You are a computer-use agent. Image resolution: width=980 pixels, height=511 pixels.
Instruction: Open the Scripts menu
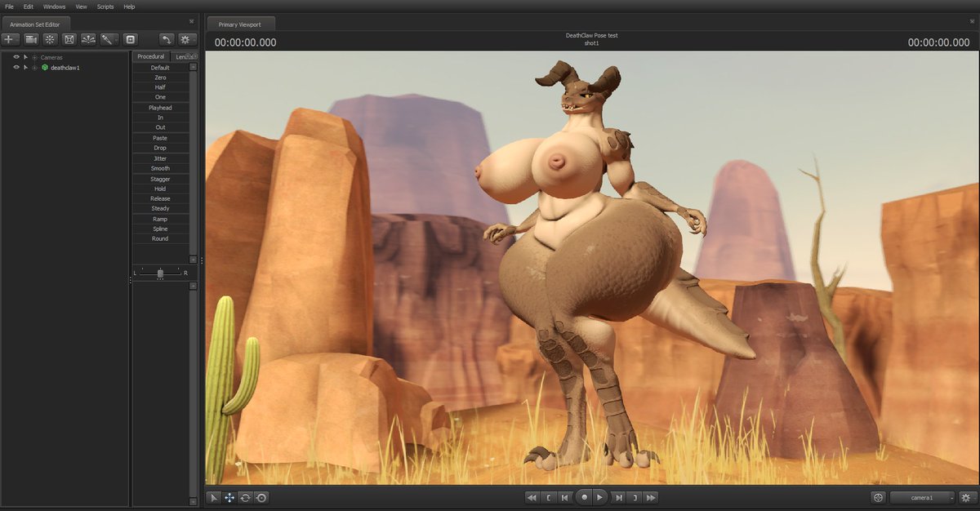tap(105, 7)
